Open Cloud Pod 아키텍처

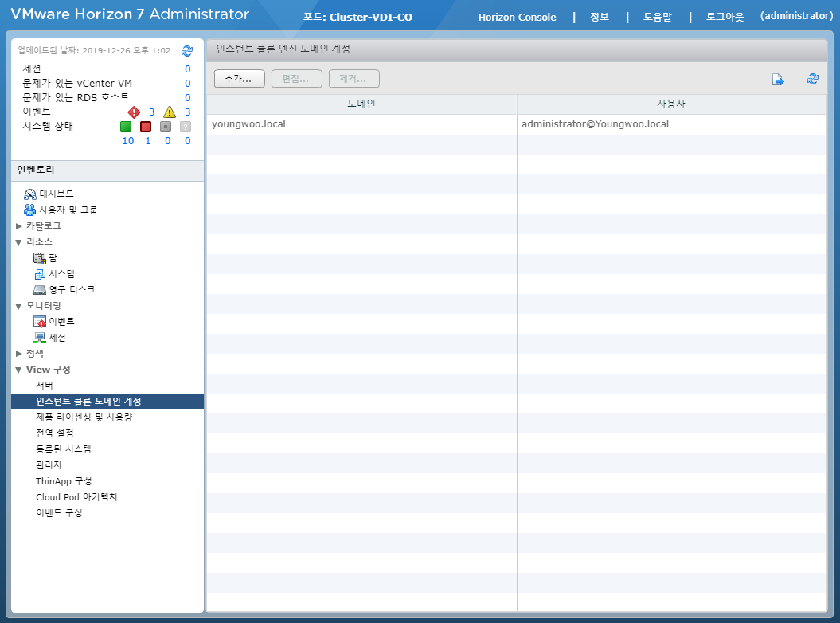76,497
